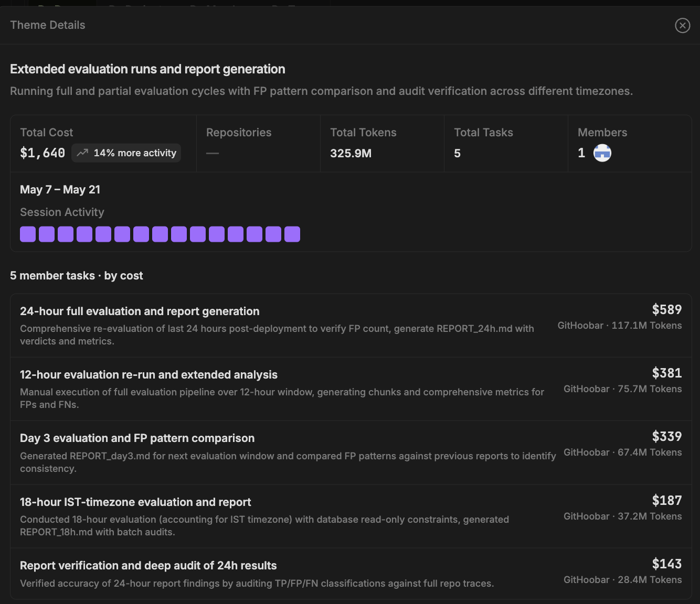Click the description about auditing TP/FP/FN classifications
Viewport: 700px width, 604px height.
[x=257, y=584]
